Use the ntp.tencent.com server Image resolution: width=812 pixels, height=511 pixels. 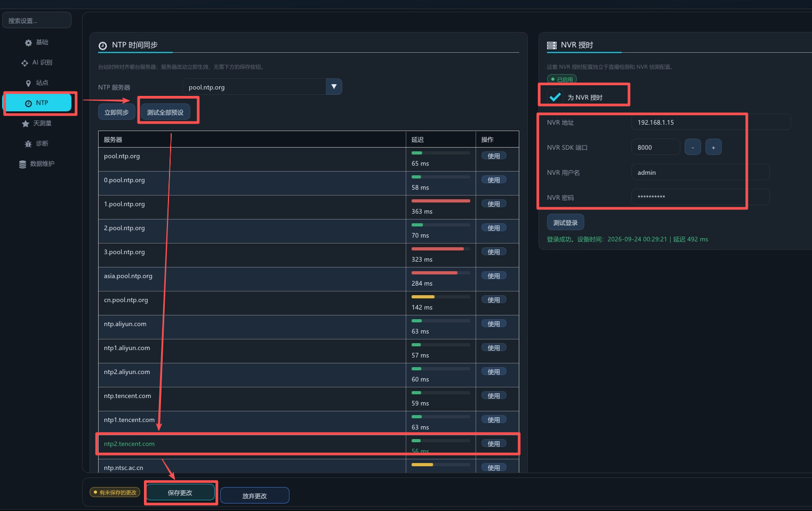tap(494, 396)
